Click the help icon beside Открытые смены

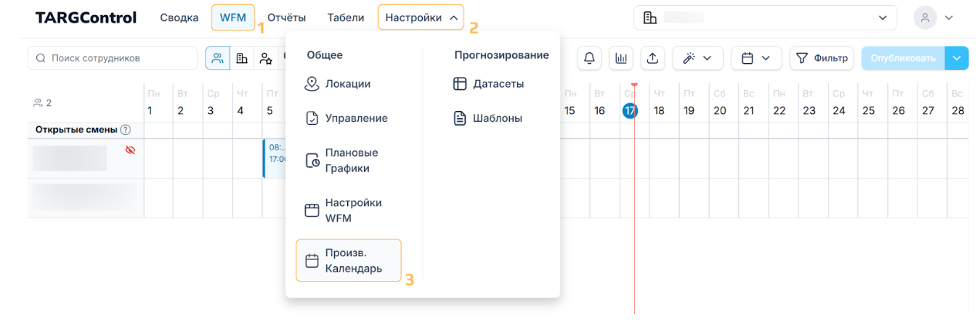(x=126, y=130)
